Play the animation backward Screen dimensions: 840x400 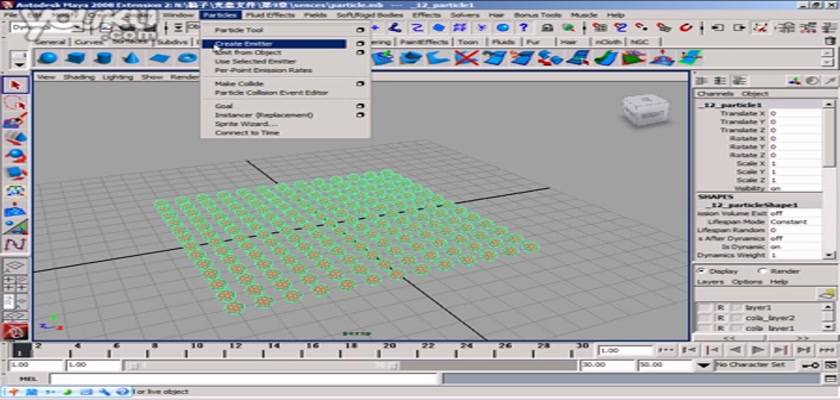coord(736,350)
